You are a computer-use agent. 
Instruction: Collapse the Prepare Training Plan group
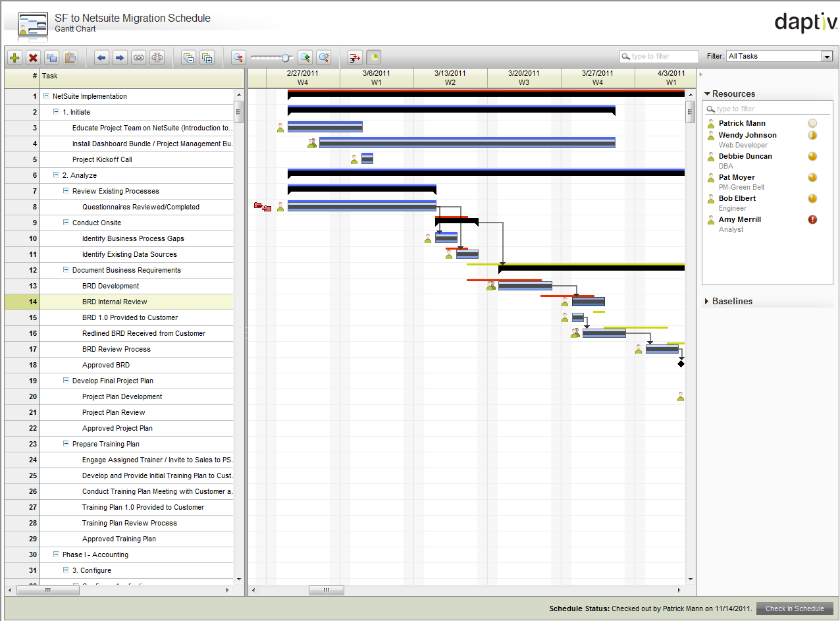tap(66, 444)
